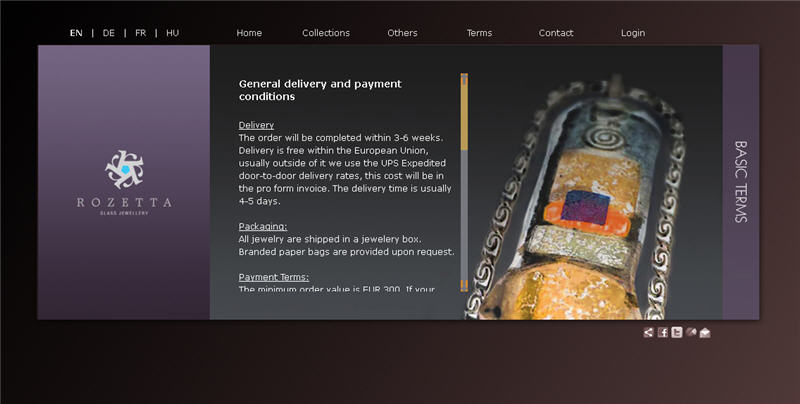
Task: Switch language to FR
Action: pyautogui.click(x=140, y=33)
